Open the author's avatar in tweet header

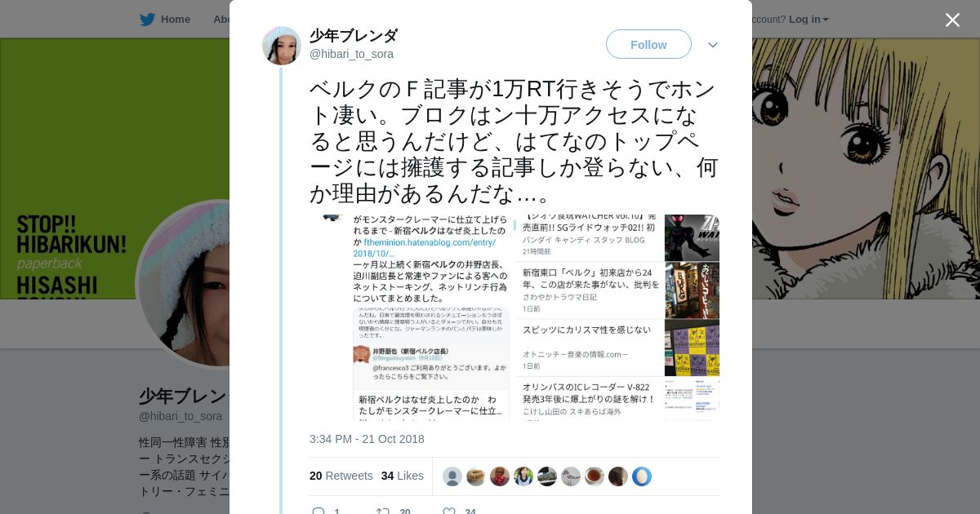[x=282, y=45]
